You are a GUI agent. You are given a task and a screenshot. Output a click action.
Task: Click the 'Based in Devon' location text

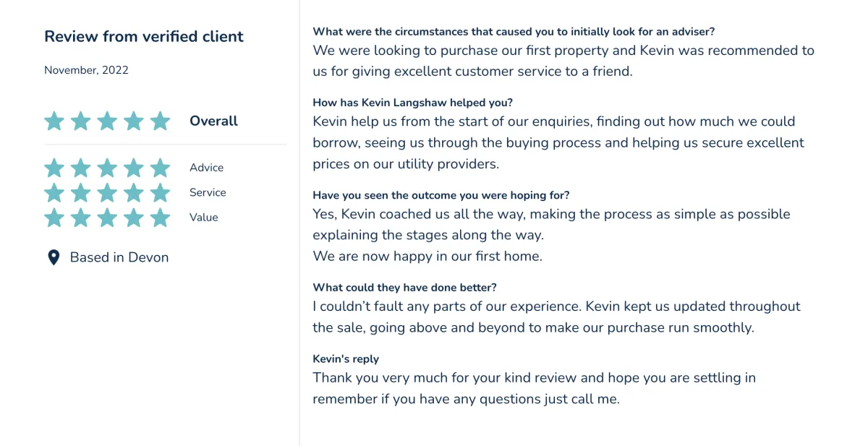tap(119, 257)
